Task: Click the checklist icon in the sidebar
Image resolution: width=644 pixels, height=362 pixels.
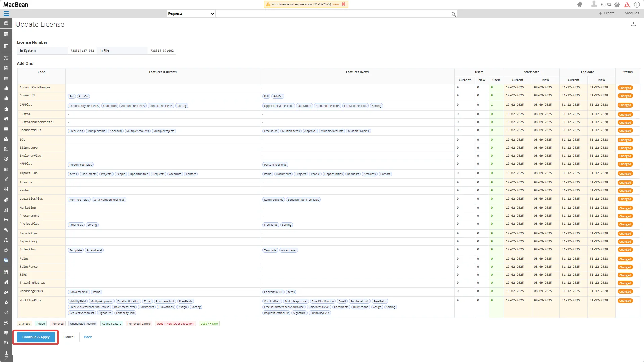Action: point(6,58)
